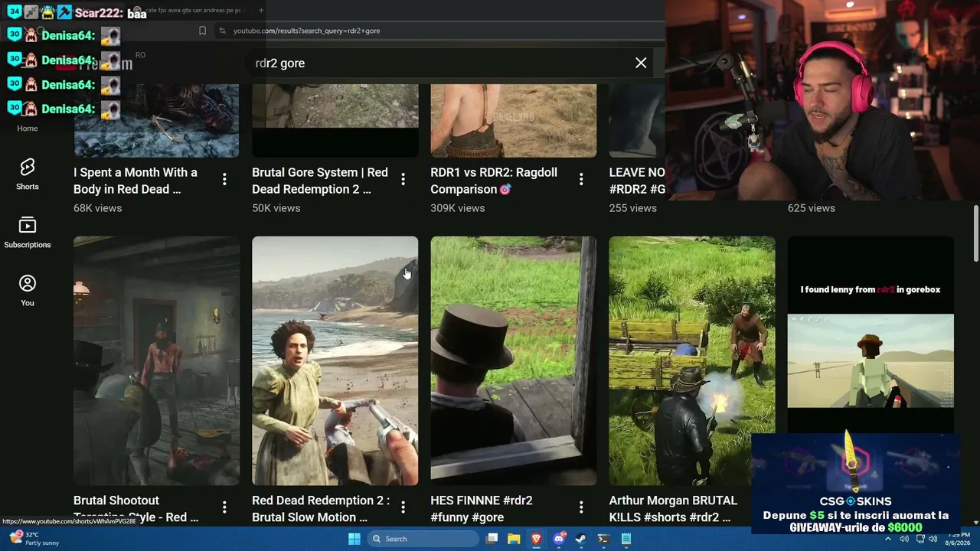
Task: Open options menu for 'Brutal Gore System' video
Action: [403, 179]
